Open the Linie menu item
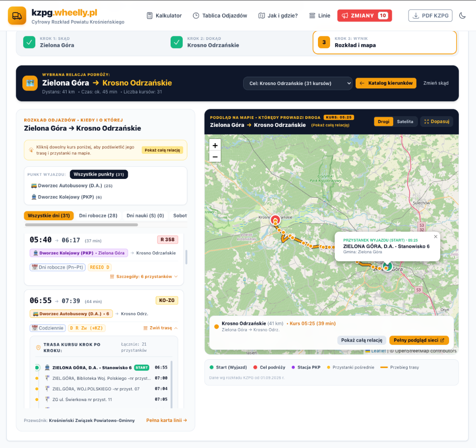 (320, 16)
